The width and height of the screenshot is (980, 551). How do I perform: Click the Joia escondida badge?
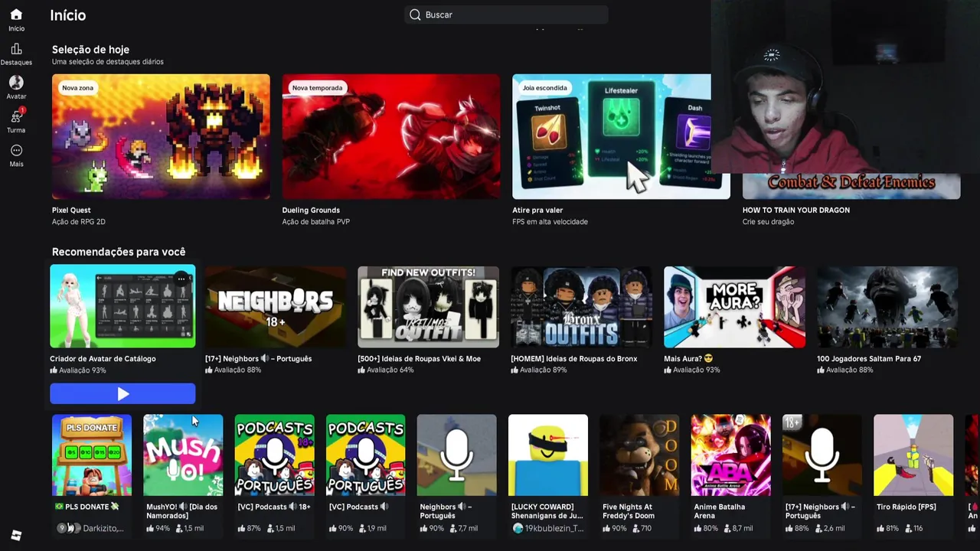tap(545, 88)
